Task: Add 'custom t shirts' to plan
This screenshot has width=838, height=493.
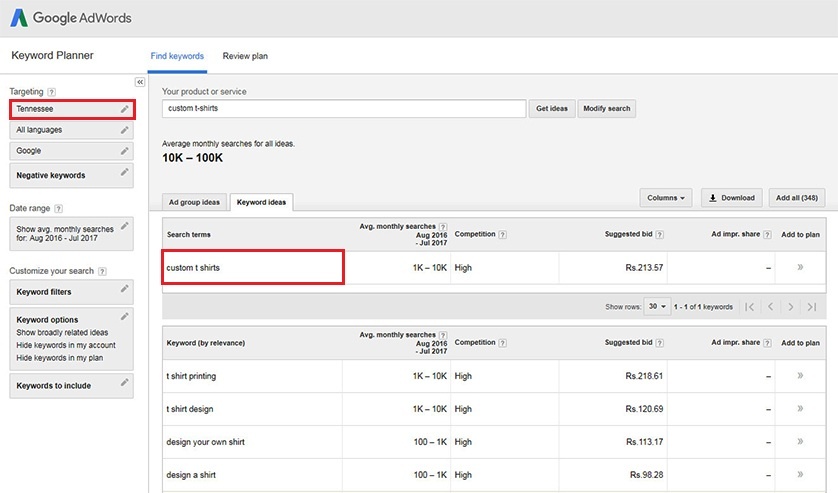Action: click(x=800, y=267)
